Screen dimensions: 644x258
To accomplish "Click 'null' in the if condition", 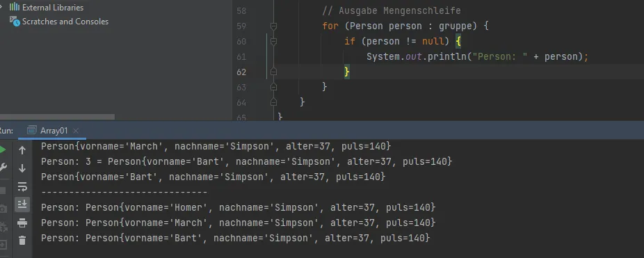I will [x=433, y=41].
